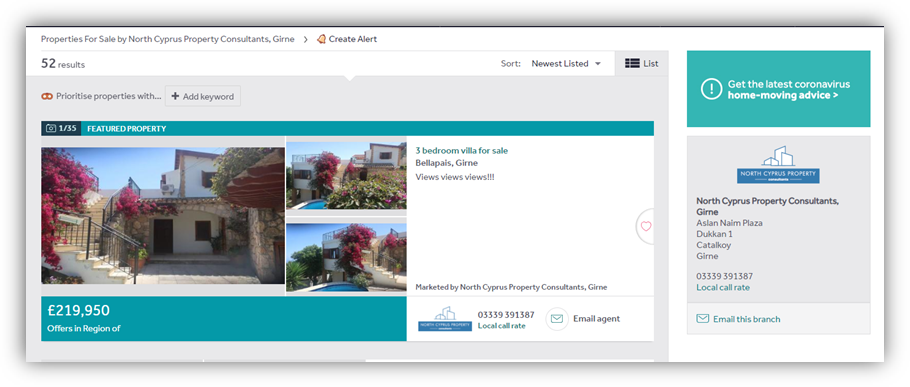This screenshot has width=910, height=387.
Task: Select the Aslan Naim Plaza address line
Action: tap(730, 223)
